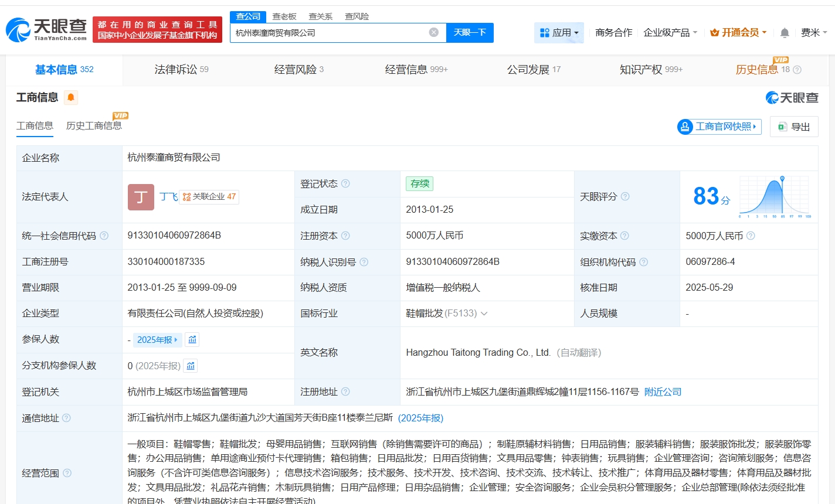
Task: Click the help icon beside 纳税人识别号
Action: point(364,262)
